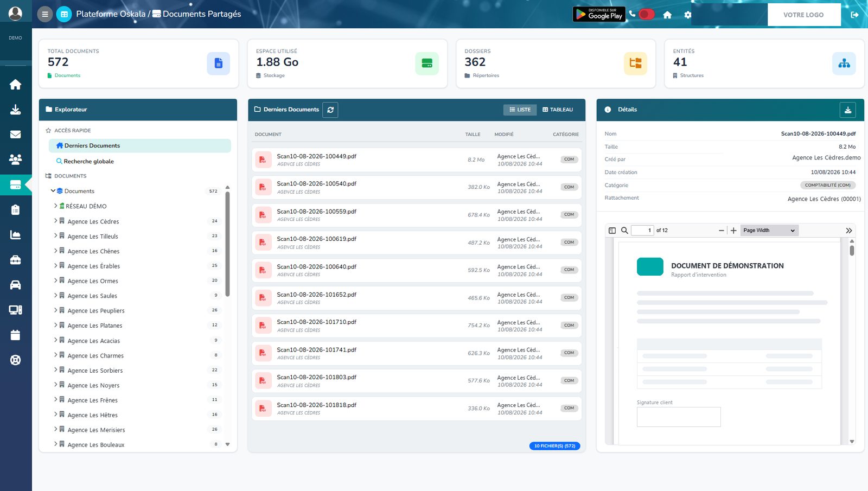The height and width of the screenshot is (491, 868).
Task: Select Agence Les Platanes in the tree
Action: click(x=95, y=326)
